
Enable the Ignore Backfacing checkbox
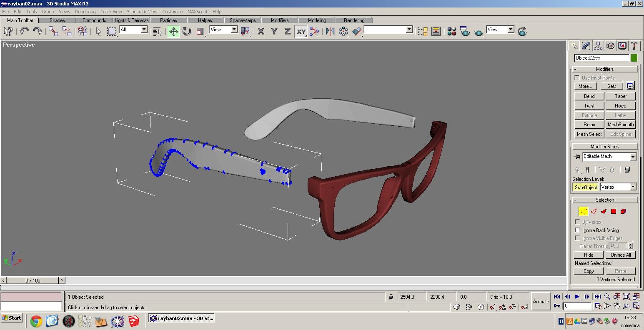[x=578, y=230]
